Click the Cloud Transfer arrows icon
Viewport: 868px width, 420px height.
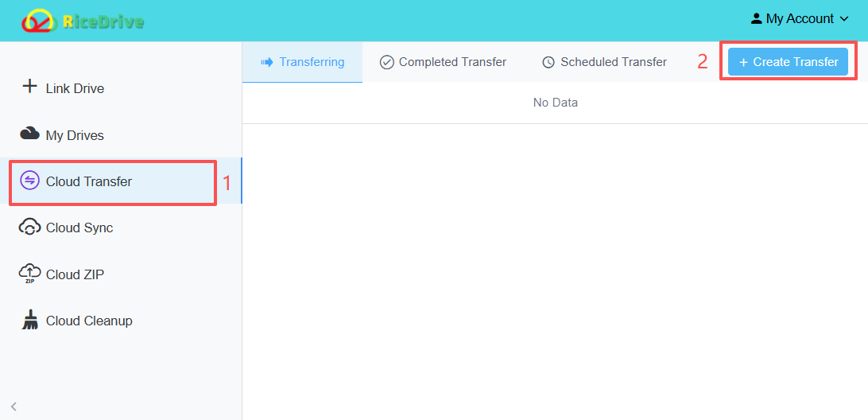[29, 180]
